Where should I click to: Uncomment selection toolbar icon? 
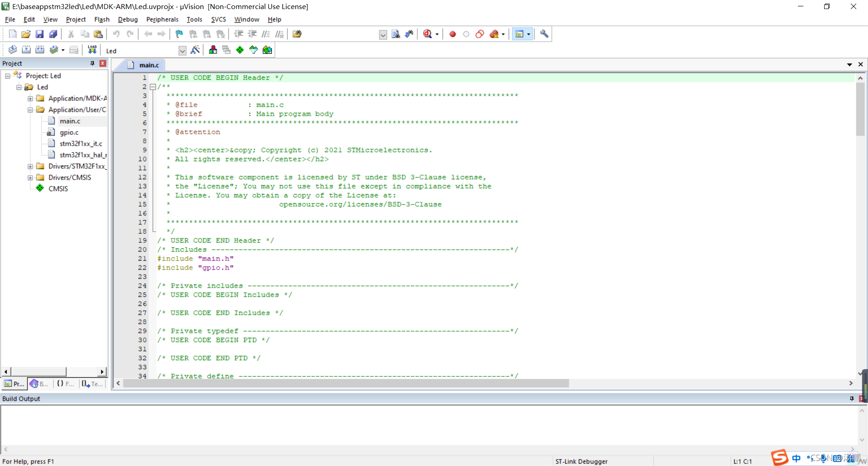tap(279, 34)
